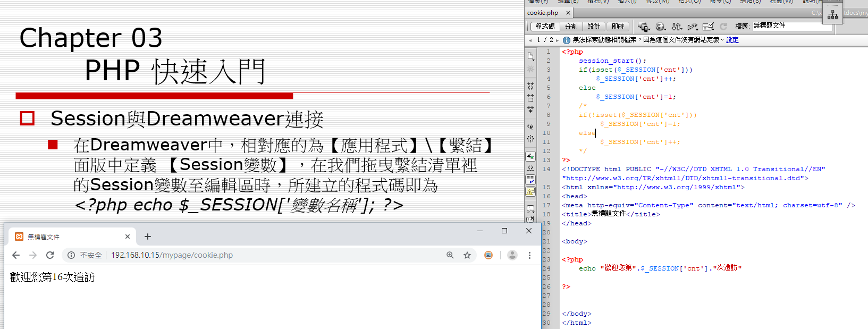
Task: Open the Chrome zoom magnifier icon
Action: [x=450, y=255]
